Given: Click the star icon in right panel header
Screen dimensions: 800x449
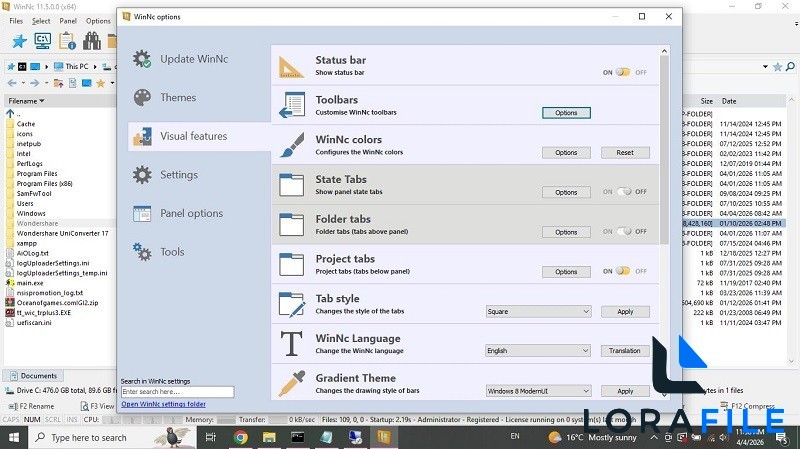Looking at the screenshot, I should tap(778, 67).
